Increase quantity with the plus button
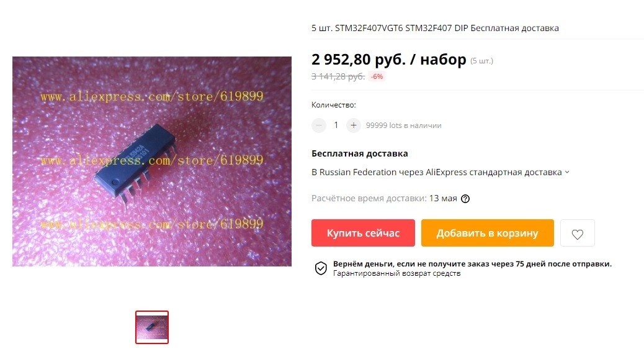Screen dimensions: 644x359 (353, 125)
